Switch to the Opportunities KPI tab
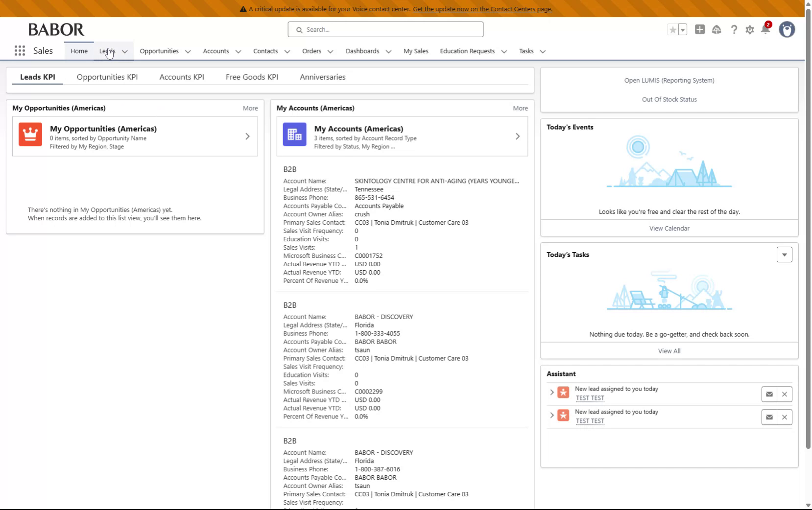Screen dimensions: 812x510 pos(107,77)
